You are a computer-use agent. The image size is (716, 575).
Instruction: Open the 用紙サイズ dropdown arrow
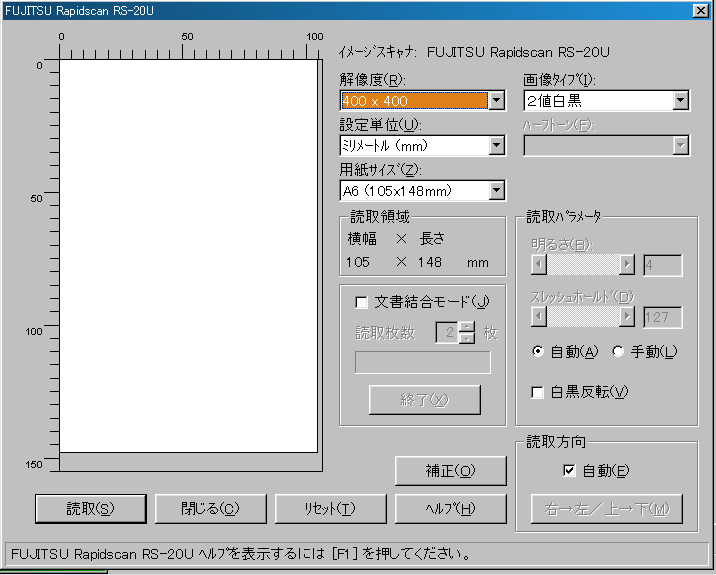tap(497, 190)
